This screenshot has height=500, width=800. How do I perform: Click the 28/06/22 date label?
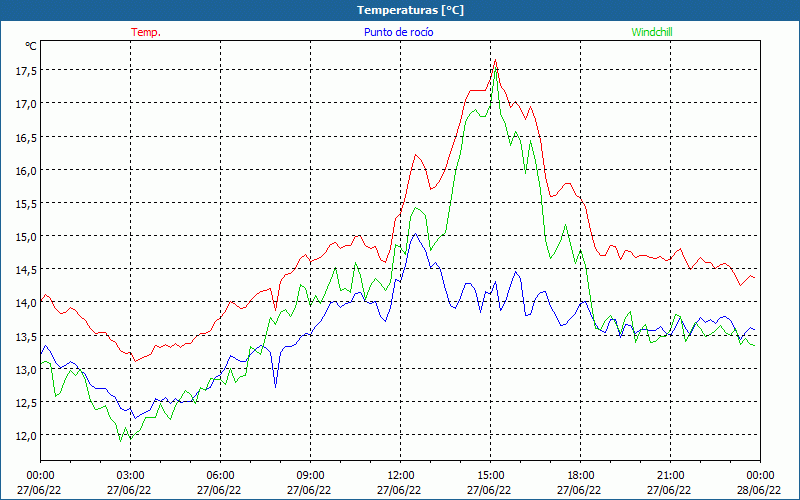[759, 490]
